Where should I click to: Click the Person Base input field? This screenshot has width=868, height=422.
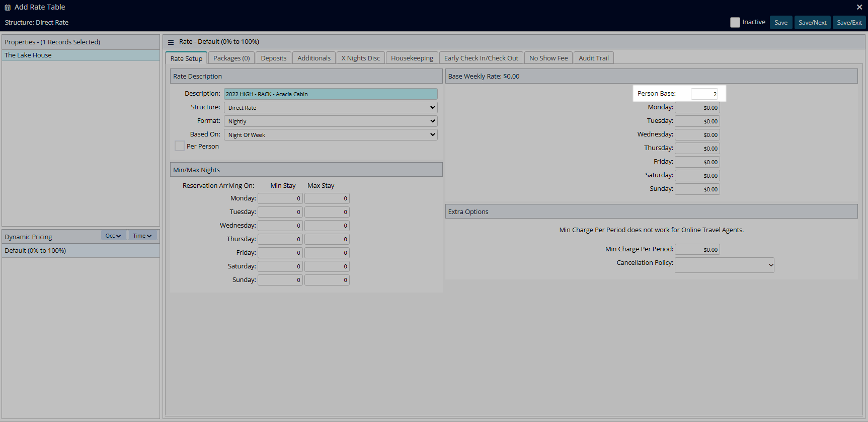coord(704,94)
